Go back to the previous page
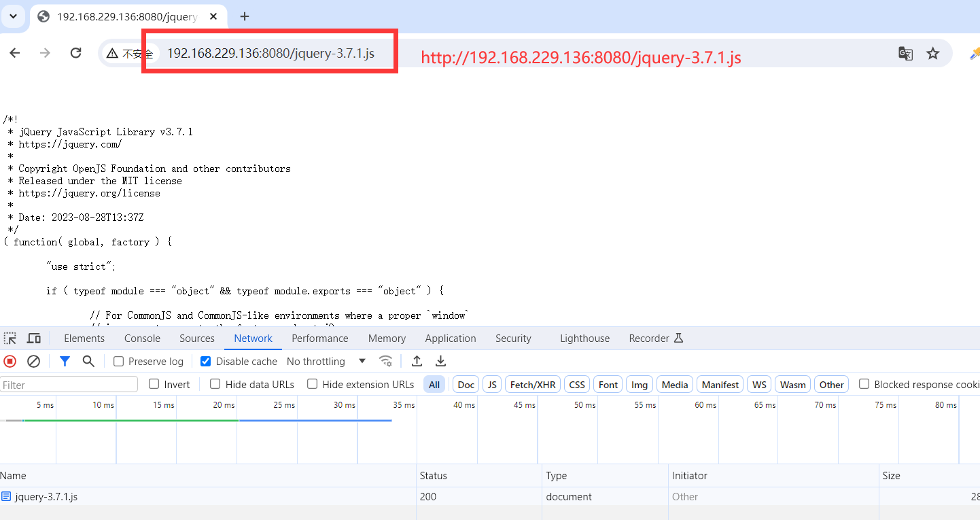This screenshot has height=520, width=980. pos(15,53)
